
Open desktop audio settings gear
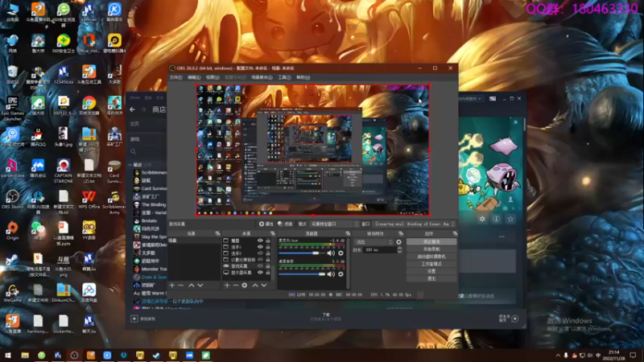(x=341, y=274)
